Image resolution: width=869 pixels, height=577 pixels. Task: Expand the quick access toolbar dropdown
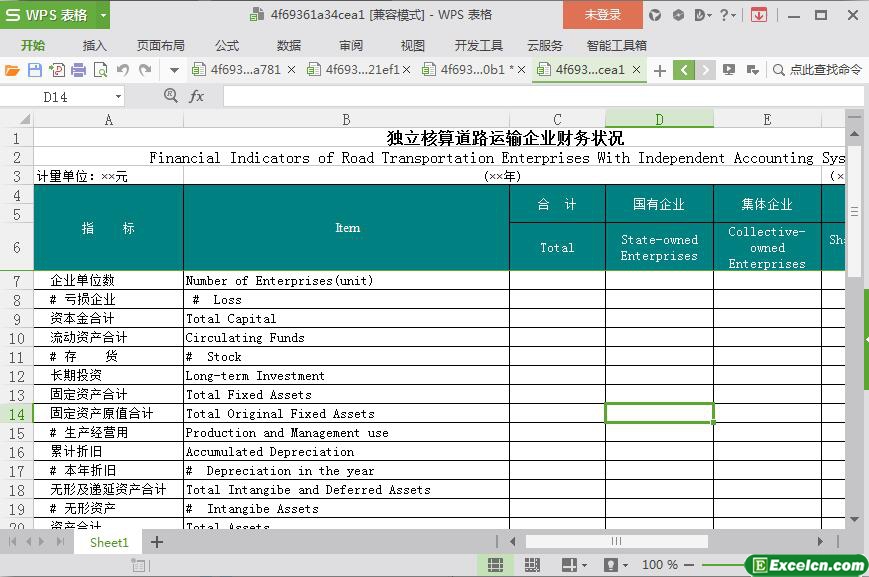tap(174, 70)
